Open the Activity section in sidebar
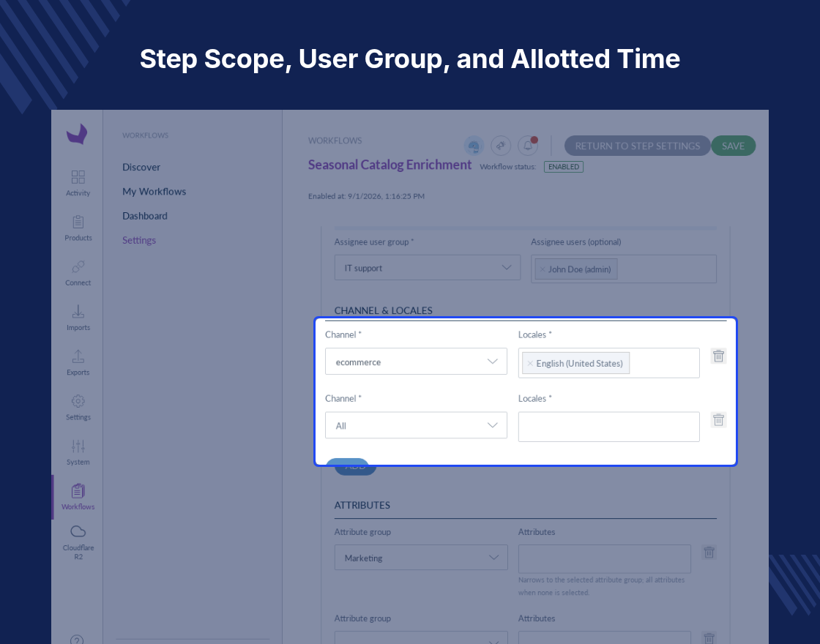Viewport: 820px width, 644px height. click(x=78, y=183)
